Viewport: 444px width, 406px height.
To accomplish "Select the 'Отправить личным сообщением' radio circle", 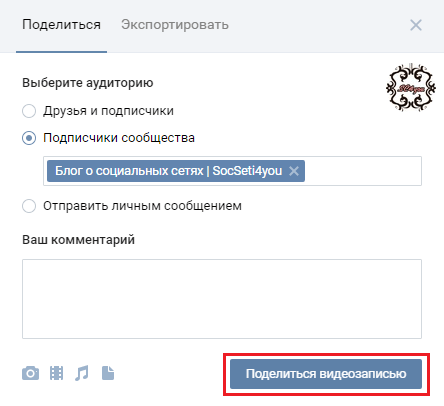I will [29, 206].
